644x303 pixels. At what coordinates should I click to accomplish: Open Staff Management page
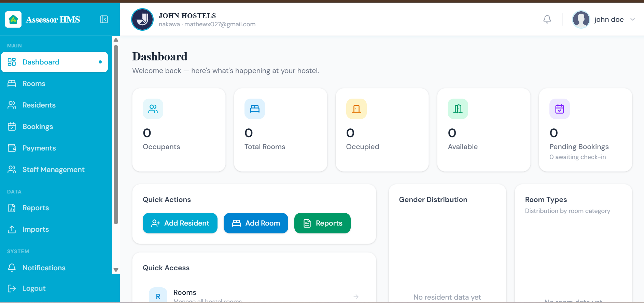[x=55, y=170]
